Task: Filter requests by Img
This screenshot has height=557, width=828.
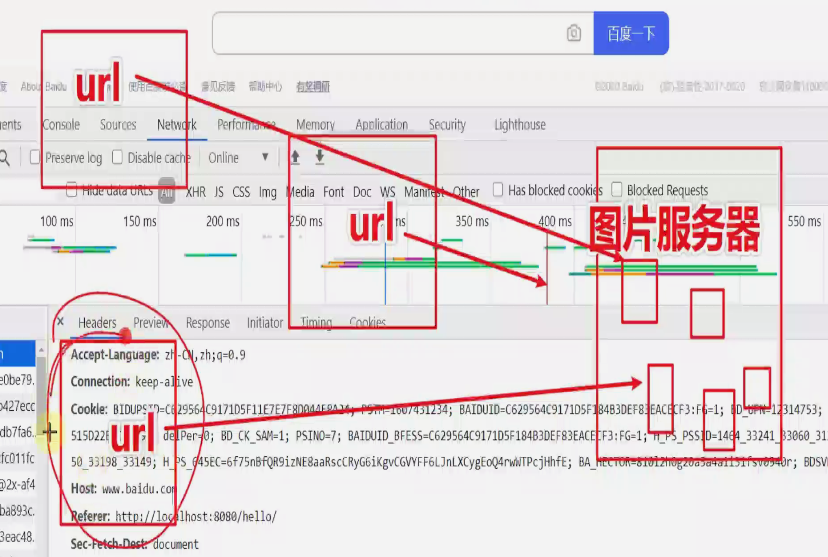Action: pyautogui.click(x=268, y=192)
